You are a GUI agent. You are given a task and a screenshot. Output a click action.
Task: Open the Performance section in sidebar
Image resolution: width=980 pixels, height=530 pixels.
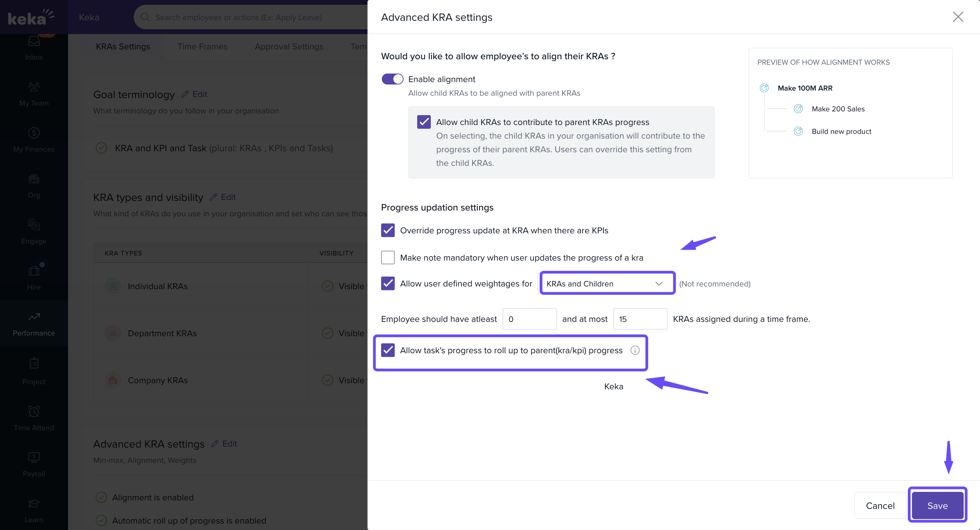click(x=34, y=324)
